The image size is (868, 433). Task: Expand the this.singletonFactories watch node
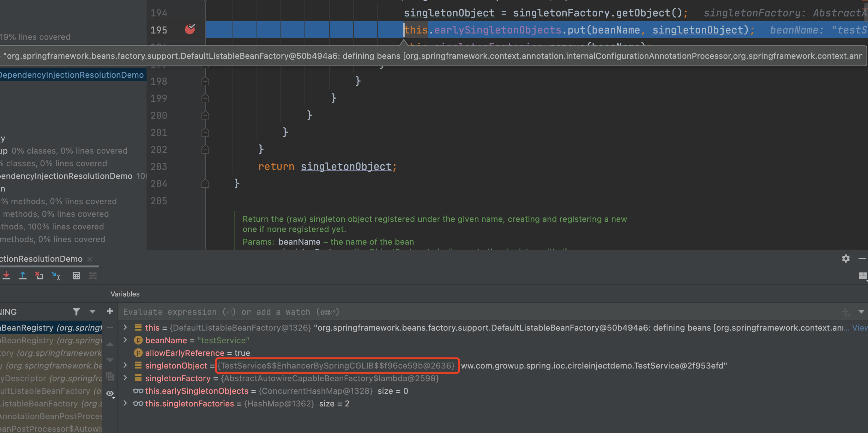125,403
